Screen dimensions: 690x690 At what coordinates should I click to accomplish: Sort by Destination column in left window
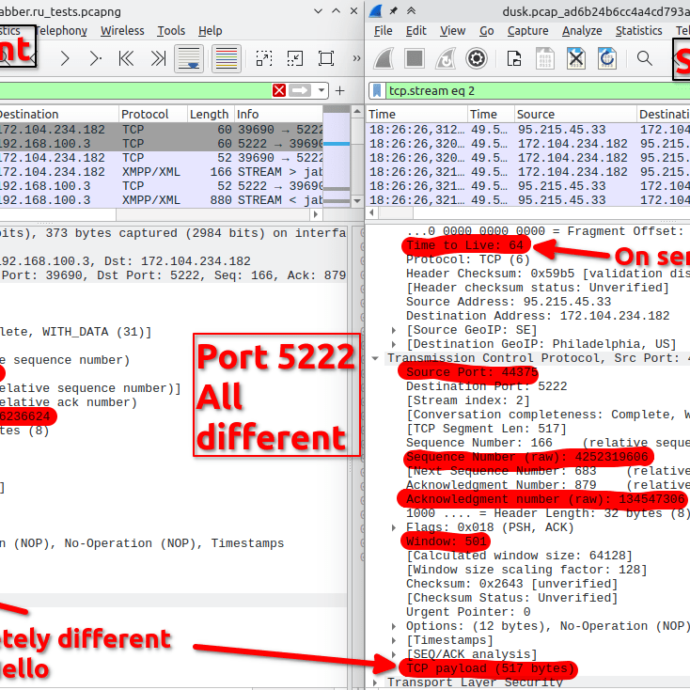tap(57, 114)
